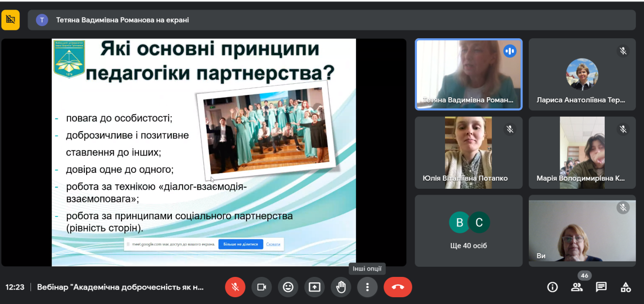644x304 pixels.
Task: Click the 'Сховати' link
Action: point(273,244)
